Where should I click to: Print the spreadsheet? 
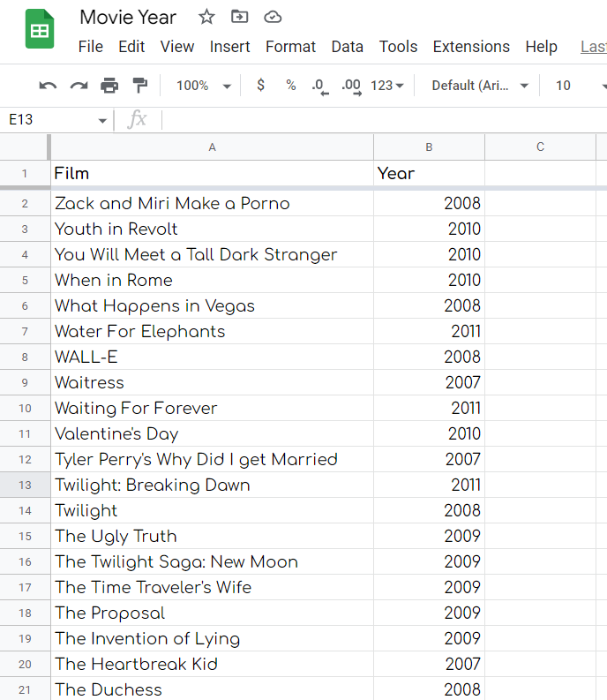[109, 86]
